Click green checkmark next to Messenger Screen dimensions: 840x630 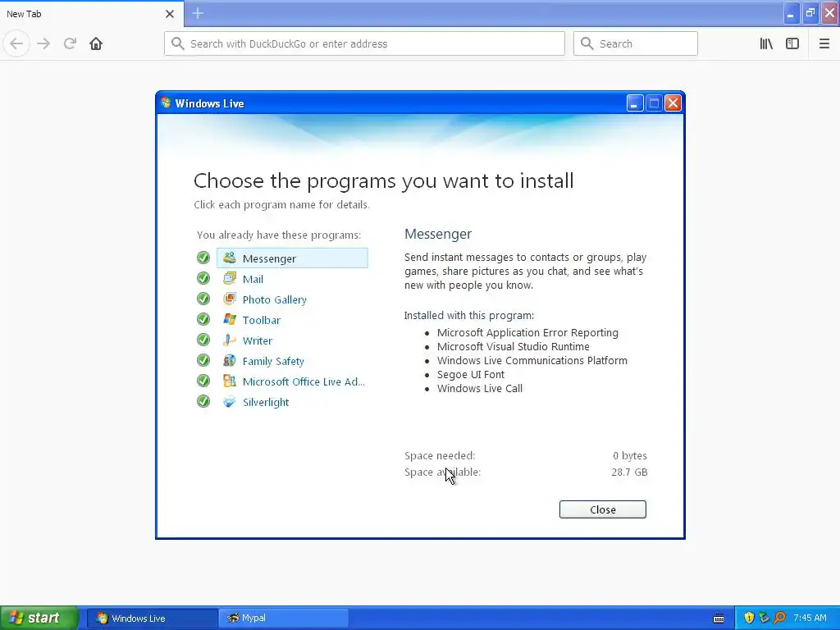tap(203, 258)
